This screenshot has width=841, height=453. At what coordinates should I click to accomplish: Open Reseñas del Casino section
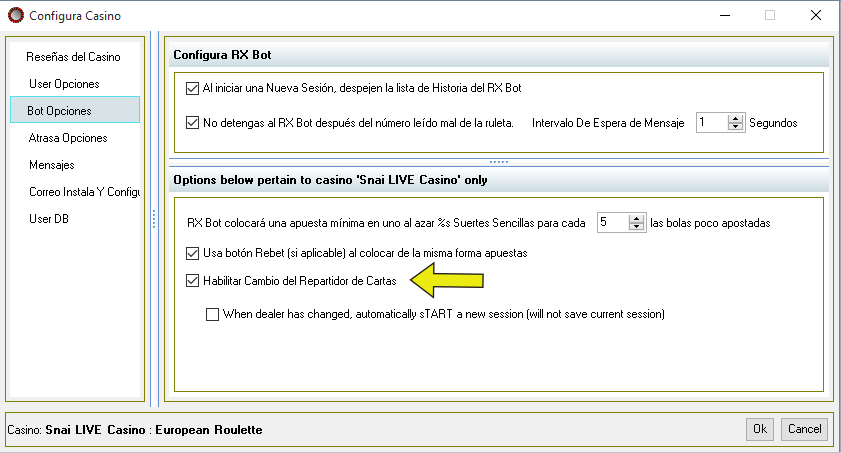click(x=73, y=57)
